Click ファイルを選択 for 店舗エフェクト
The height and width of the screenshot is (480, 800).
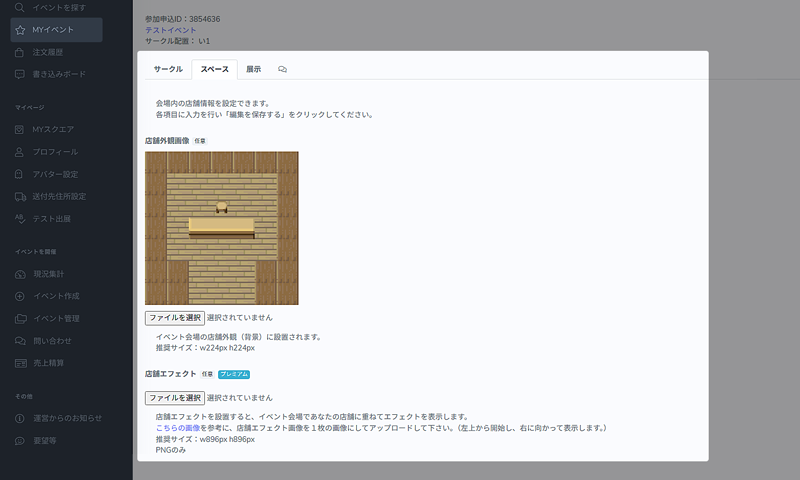(x=175, y=397)
